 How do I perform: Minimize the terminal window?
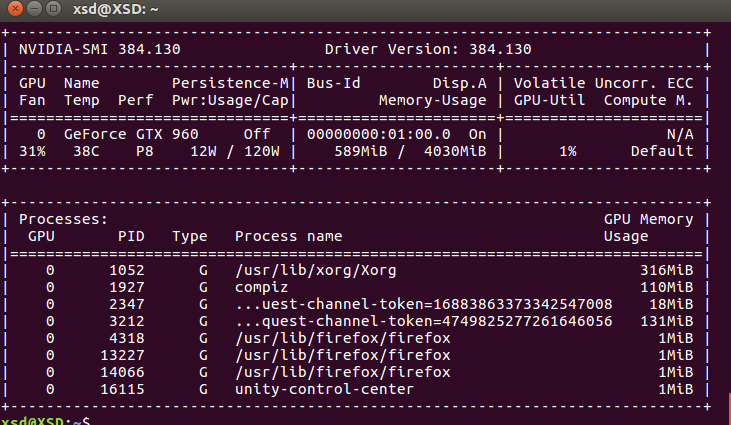(34, 8)
